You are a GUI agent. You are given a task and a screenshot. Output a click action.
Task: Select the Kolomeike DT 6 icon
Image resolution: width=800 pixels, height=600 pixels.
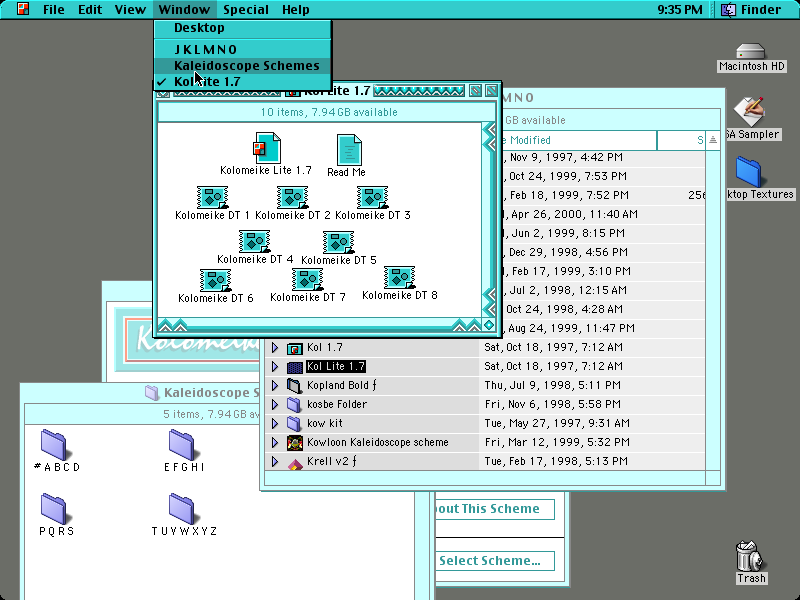pos(215,280)
